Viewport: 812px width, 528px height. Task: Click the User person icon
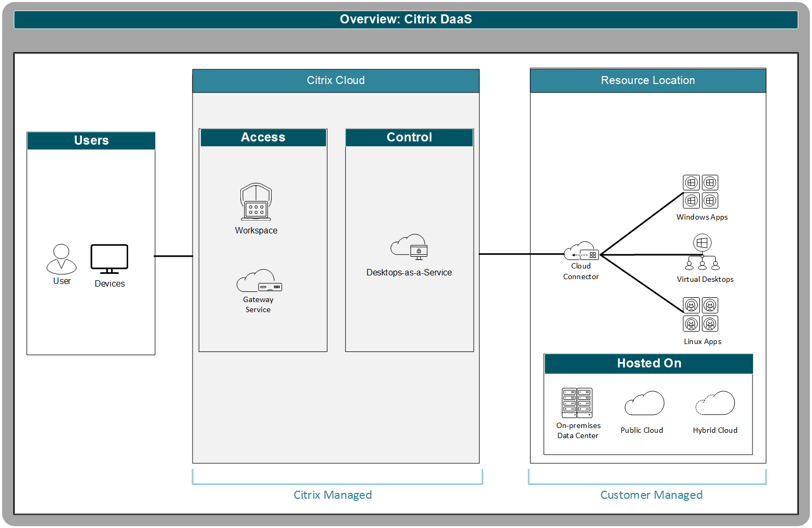point(62,259)
